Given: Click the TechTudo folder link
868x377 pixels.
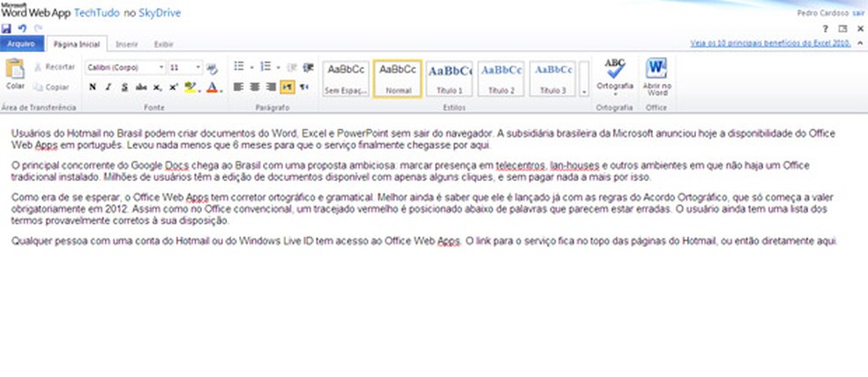Looking at the screenshot, I should [97, 12].
